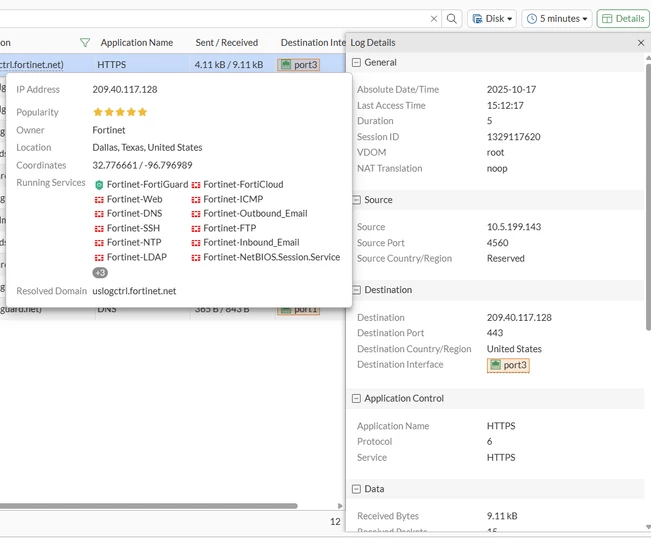The image size is (651, 538).
Task: Click the Fortinet-FortiCloud service label
Action: coord(243,184)
